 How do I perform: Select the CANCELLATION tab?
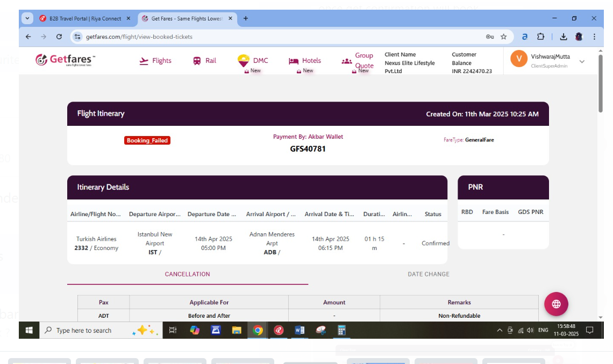(x=187, y=274)
